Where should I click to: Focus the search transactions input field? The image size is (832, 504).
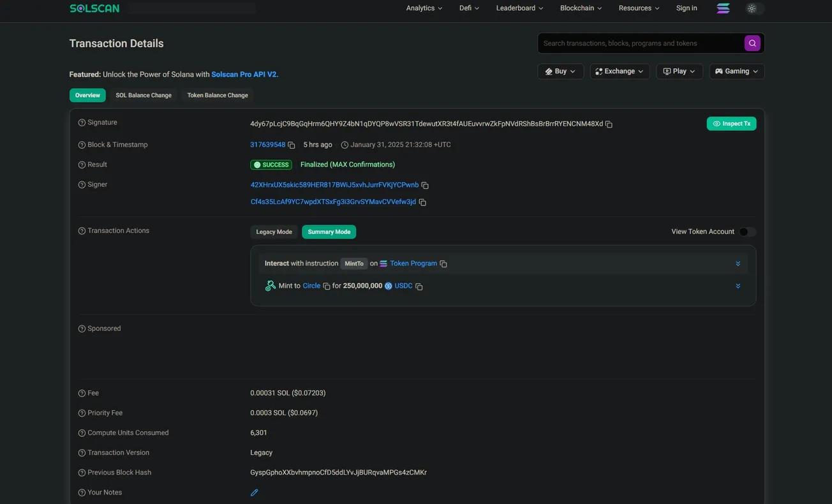641,43
